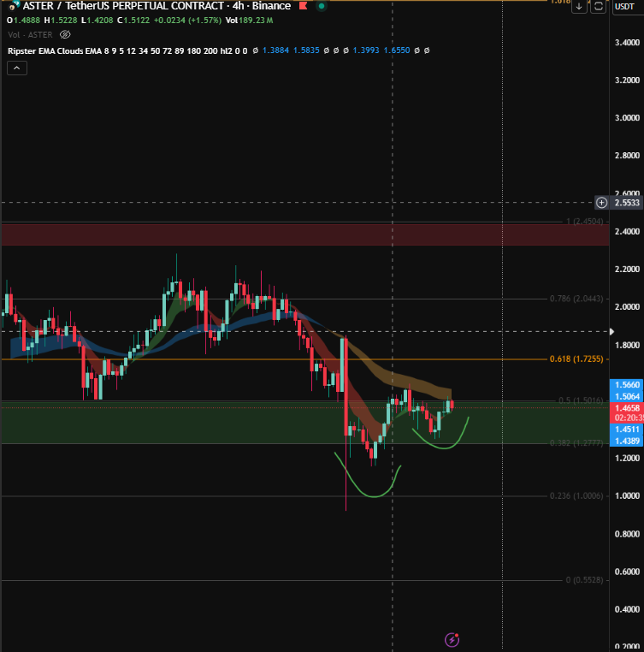Click the 1.3993 EMA value in the legend
Image resolution: width=644 pixels, height=652 pixels.
click(x=366, y=50)
